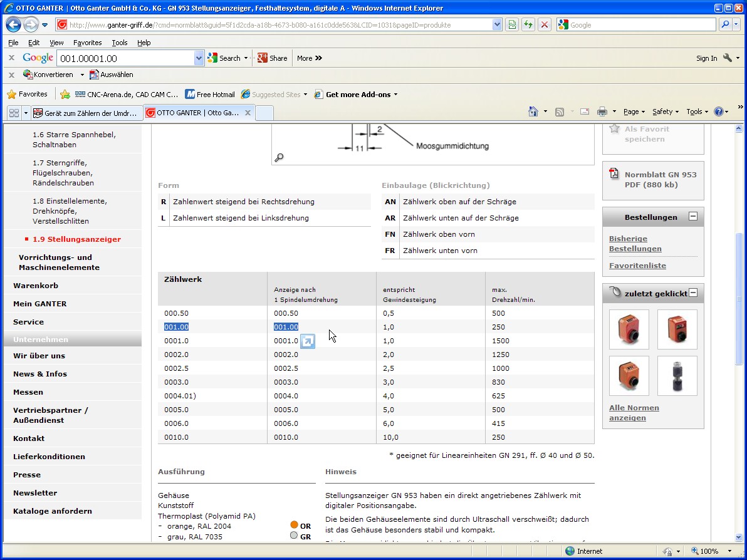Screen dimensions: 747x560
Task: Close the OTTO GANTER tab
Action: (x=248, y=113)
